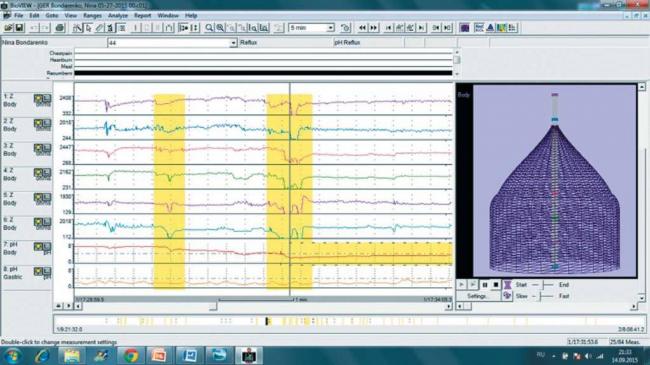
Task: Click the RU language indicator in tray
Action: (541, 355)
